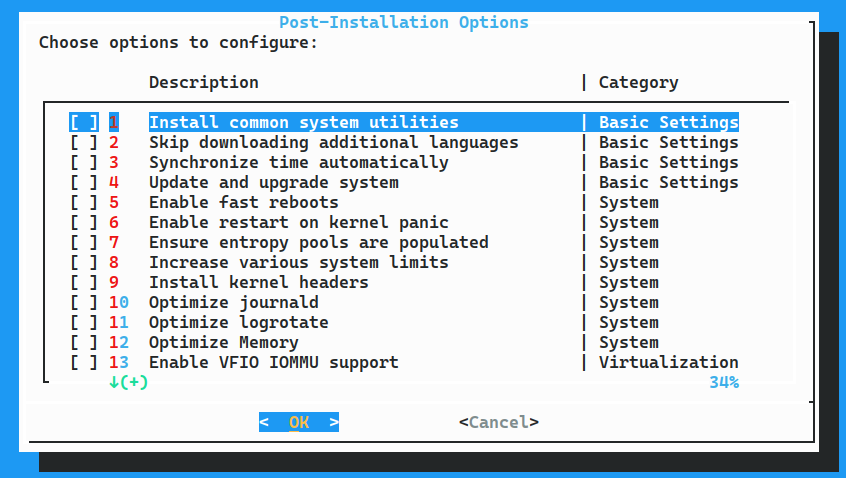
Task: Confirm selections with the OK button
Action: pos(299,422)
